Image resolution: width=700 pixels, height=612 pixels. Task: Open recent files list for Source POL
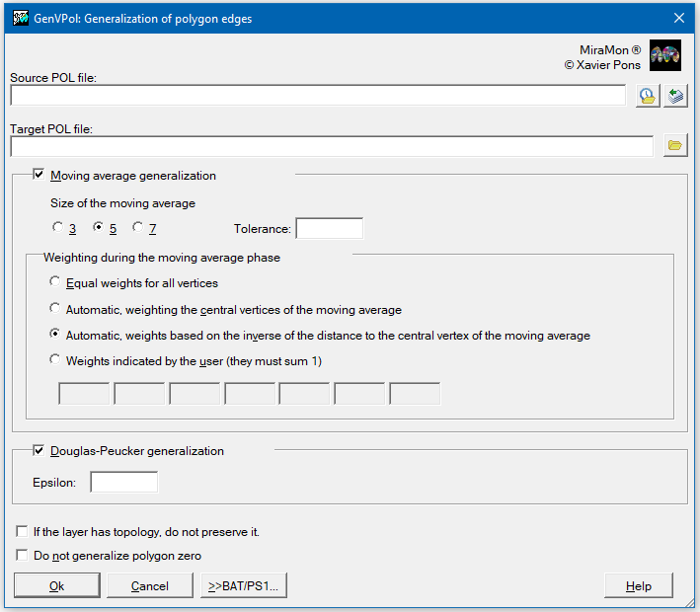(x=648, y=96)
